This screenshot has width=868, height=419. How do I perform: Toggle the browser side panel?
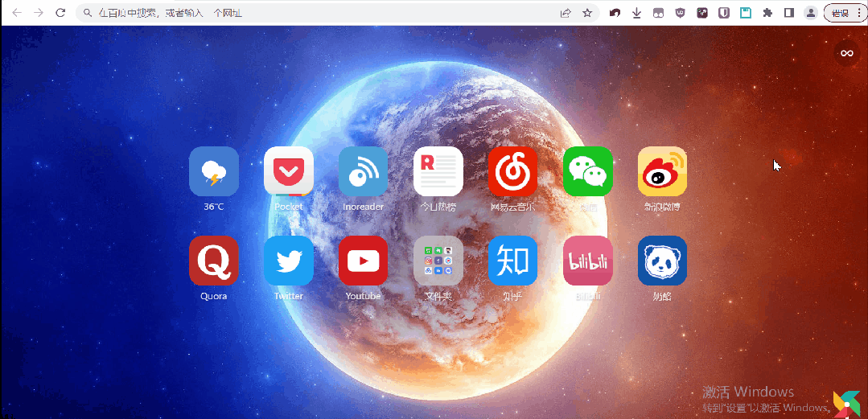point(789,13)
